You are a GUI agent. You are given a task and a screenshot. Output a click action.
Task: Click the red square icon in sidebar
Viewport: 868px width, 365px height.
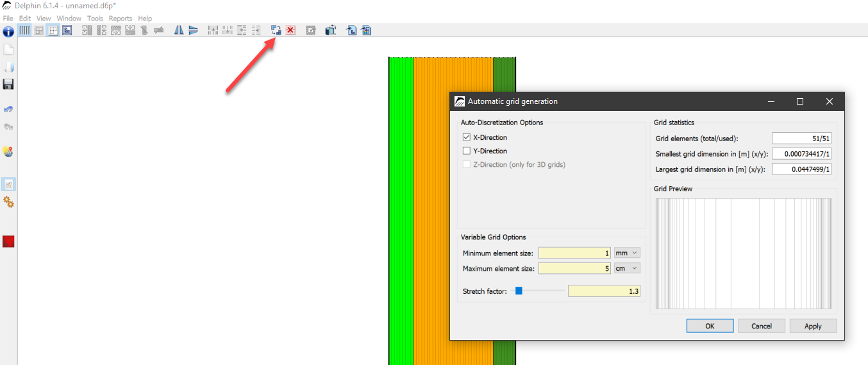tap(8, 241)
